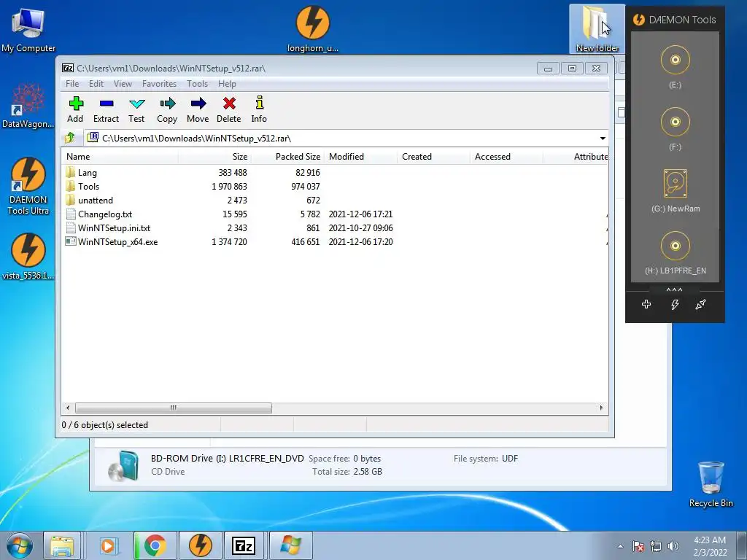Sort by Created column header
Viewport: 747px width, 560px height.
(433, 157)
